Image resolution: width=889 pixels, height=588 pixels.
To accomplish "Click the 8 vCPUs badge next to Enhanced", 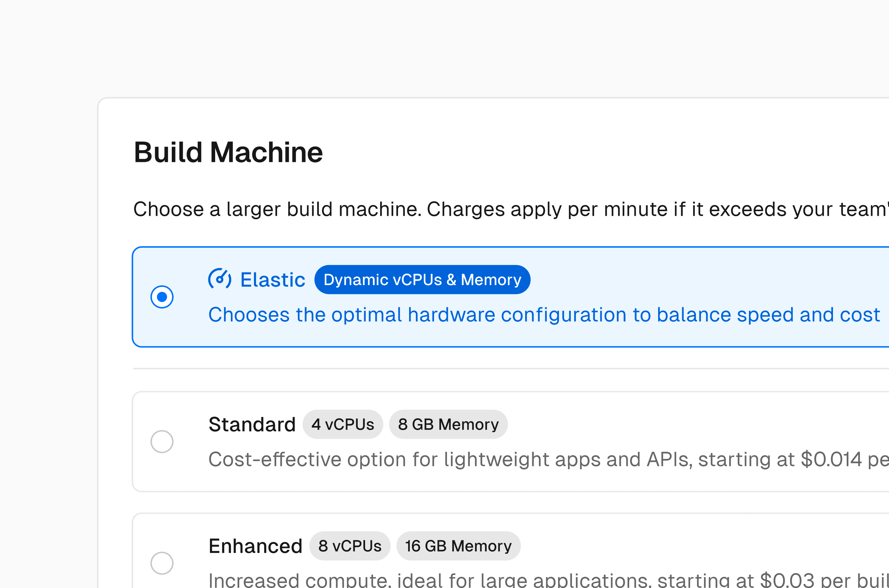I will point(349,546).
